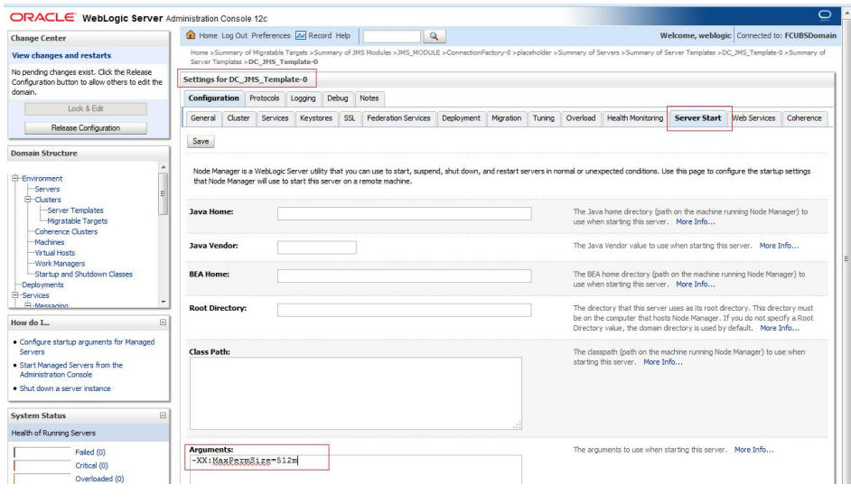Open the Notes tab

click(369, 98)
